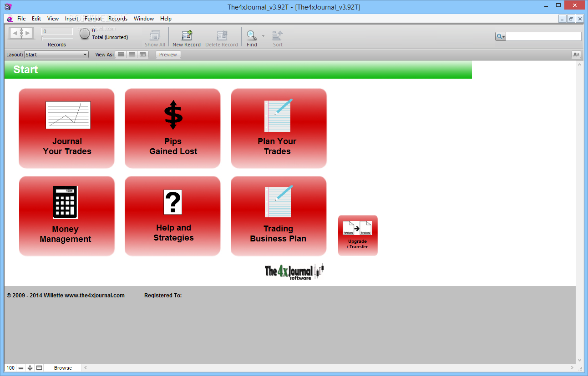588x376 pixels.
Task: Go to next record in book
Action: click(x=28, y=33)
